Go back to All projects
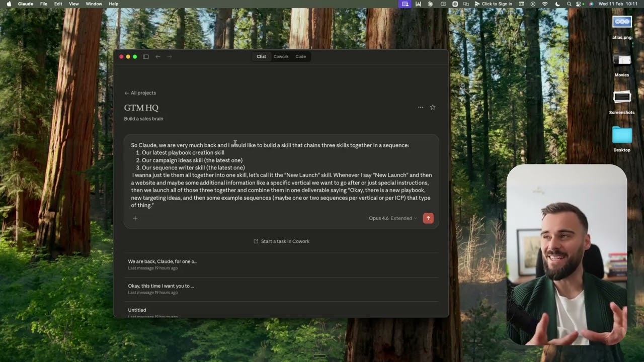The height and width of the screenshot is (362, 644). click(x=140, y=93)
